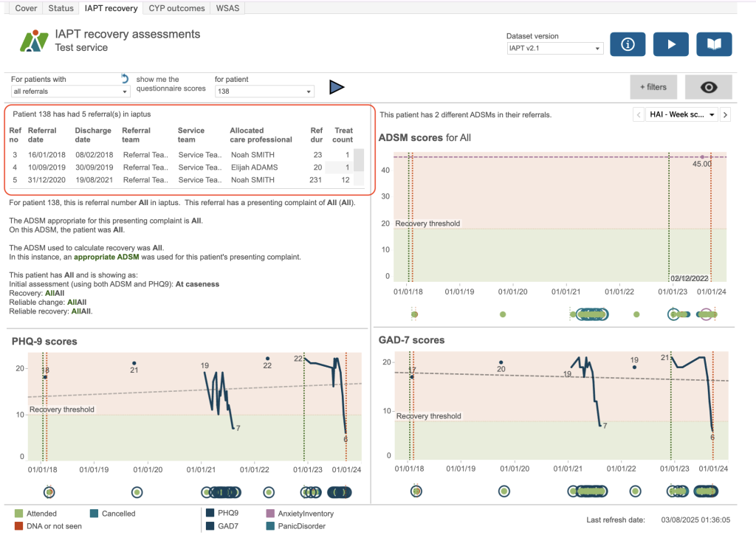Click the info icon button
The image size is (756, 535).
point(628,44)
